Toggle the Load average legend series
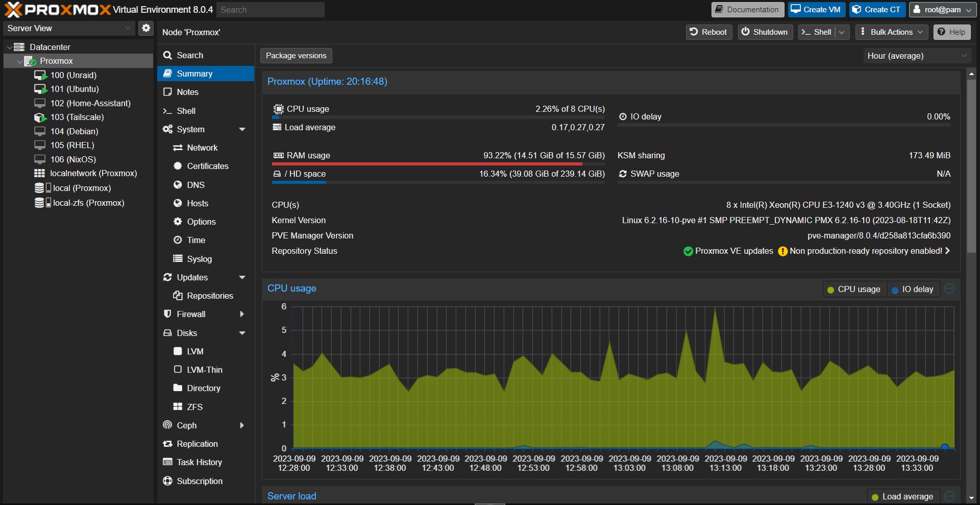 click(902, 496)
